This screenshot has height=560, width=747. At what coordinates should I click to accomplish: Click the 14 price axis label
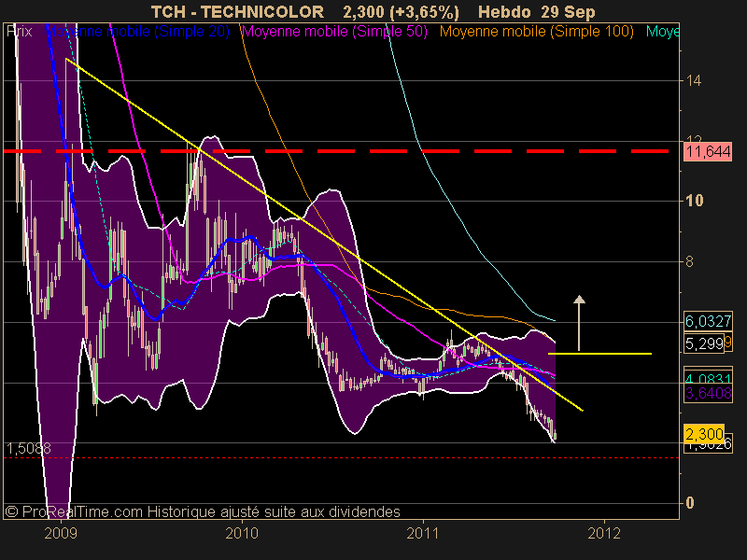click(x=693, y=80)
